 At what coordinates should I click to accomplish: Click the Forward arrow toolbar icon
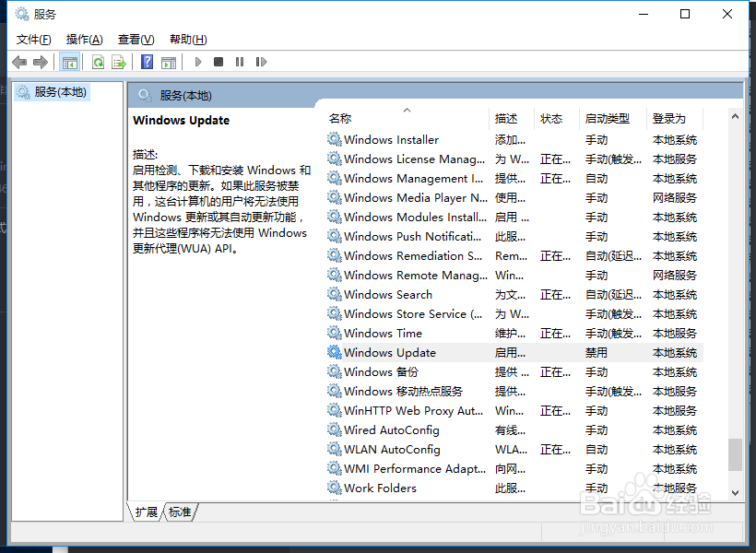point(41,62)
